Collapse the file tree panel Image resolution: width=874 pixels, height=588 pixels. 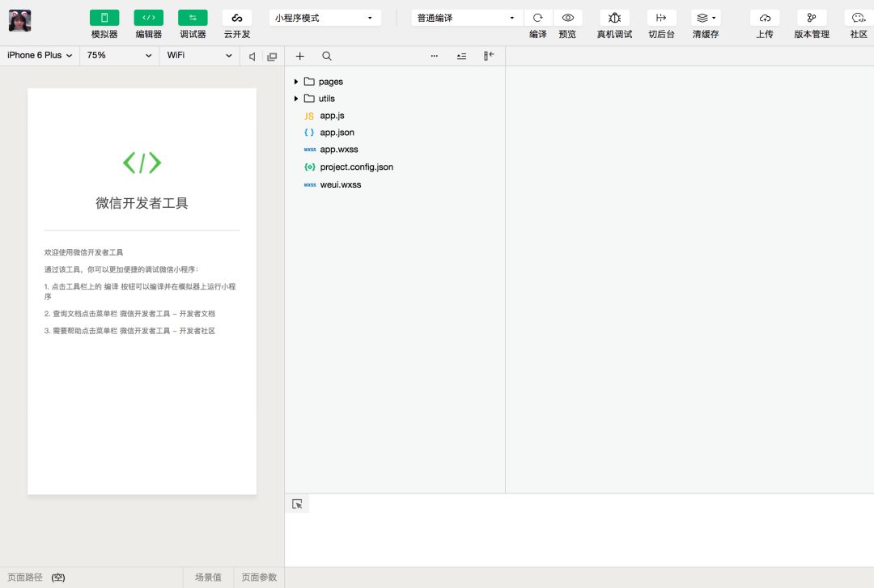click(489, 55)
